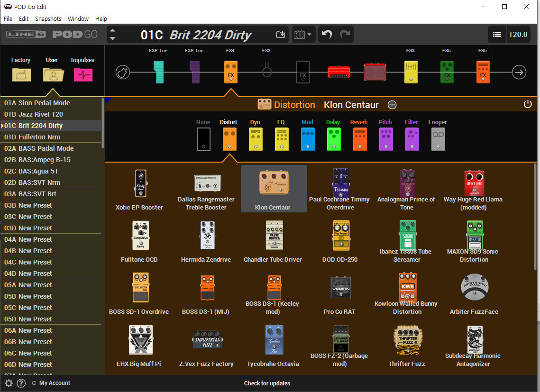Choose Way Huge Red Llama pedal

pyautogui.click(x=473, y=189)
